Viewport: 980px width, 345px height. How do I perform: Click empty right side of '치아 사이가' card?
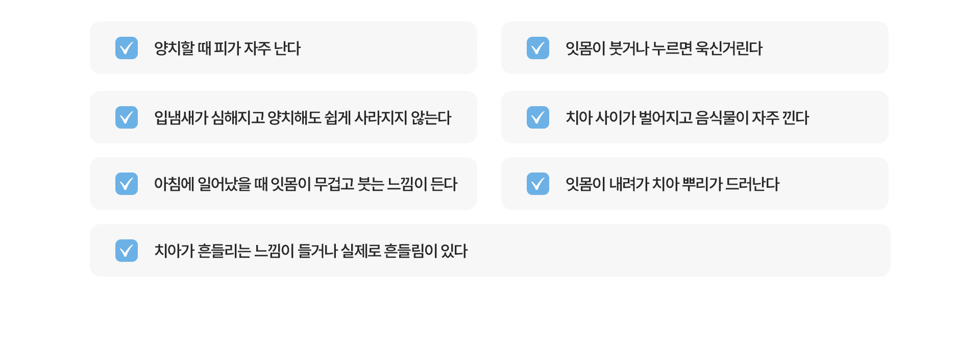pyautogui.click(x=850, y=117)
